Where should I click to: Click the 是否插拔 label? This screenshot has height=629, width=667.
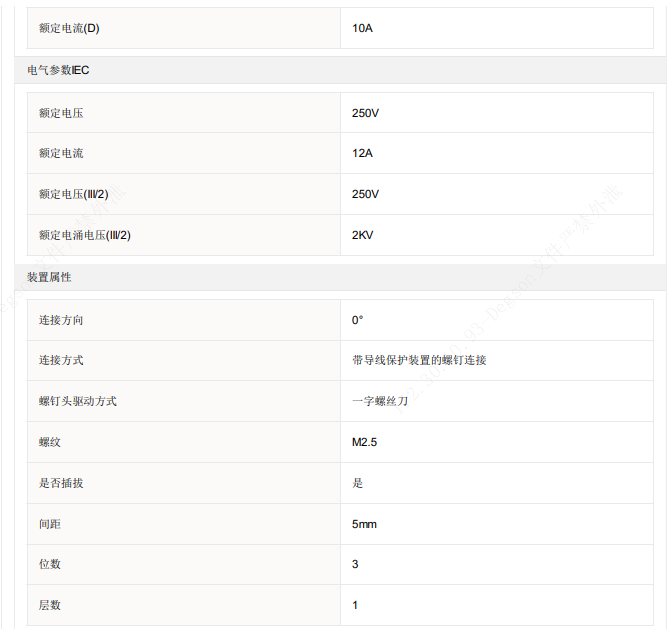(x=61, y=483)
